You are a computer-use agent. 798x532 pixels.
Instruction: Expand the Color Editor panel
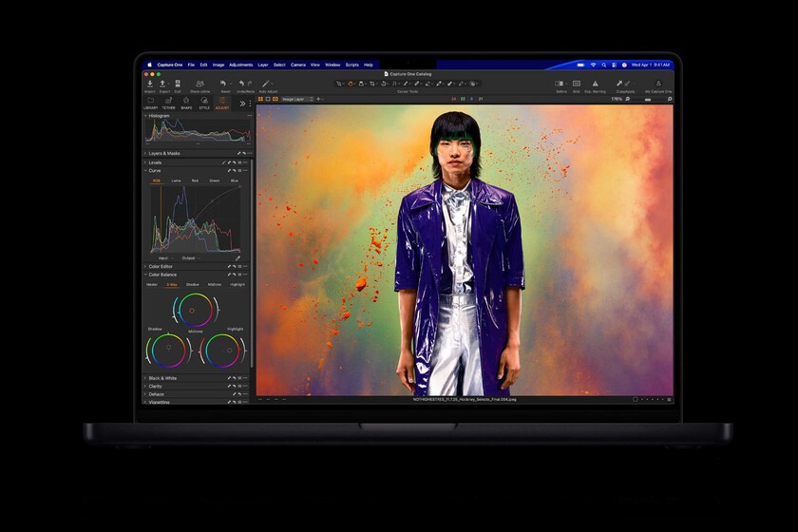(x=161, y=266)
